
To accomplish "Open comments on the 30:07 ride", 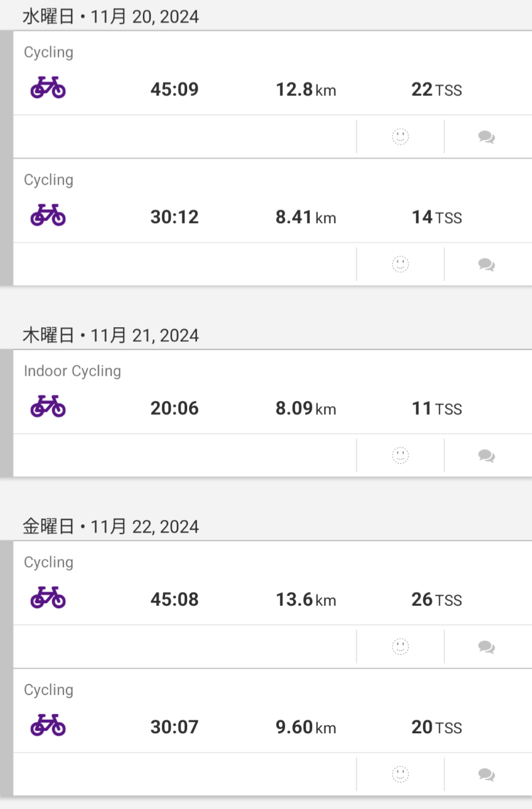I will point(486,774).
